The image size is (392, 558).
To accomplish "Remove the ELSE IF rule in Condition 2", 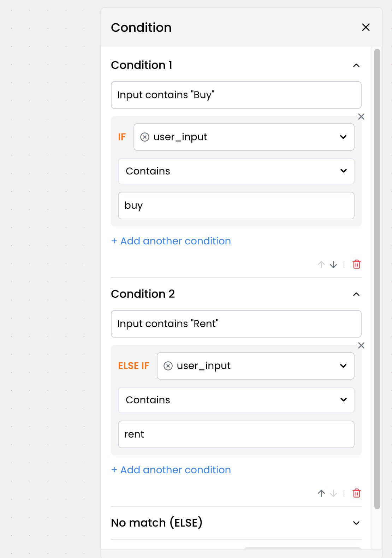I will point(361,345).
